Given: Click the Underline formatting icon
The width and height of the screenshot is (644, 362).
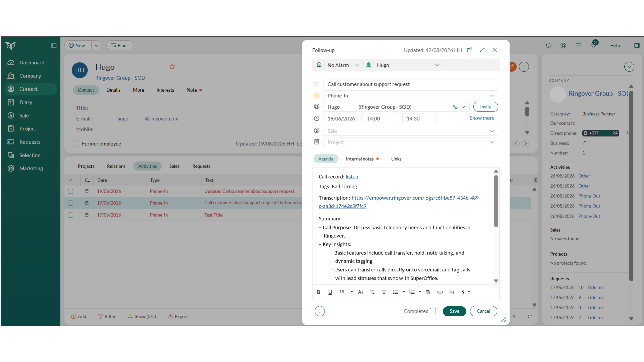Looking at the screenshot, I should 330,292.
